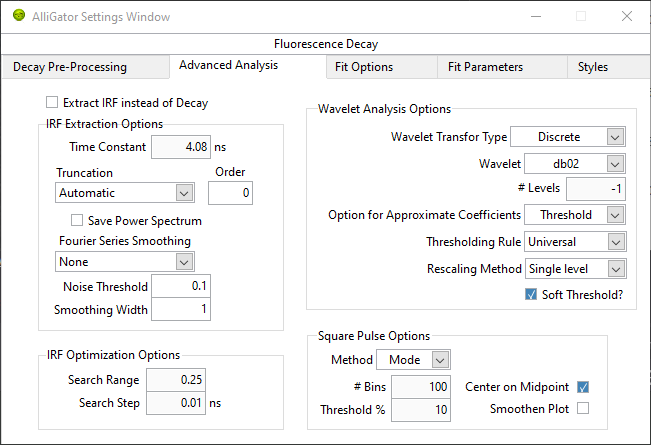Enable the Smoothen Plot checkbox

(583, 408)
